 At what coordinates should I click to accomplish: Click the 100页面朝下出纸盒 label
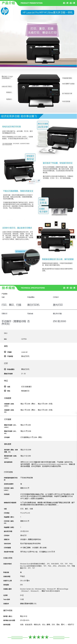click(68, 84)
